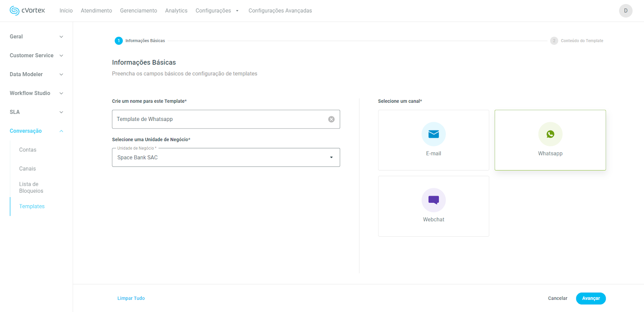Go to step 2 Conteúdo do Template
The image size is (644, 312).
[x=554, y=41]
